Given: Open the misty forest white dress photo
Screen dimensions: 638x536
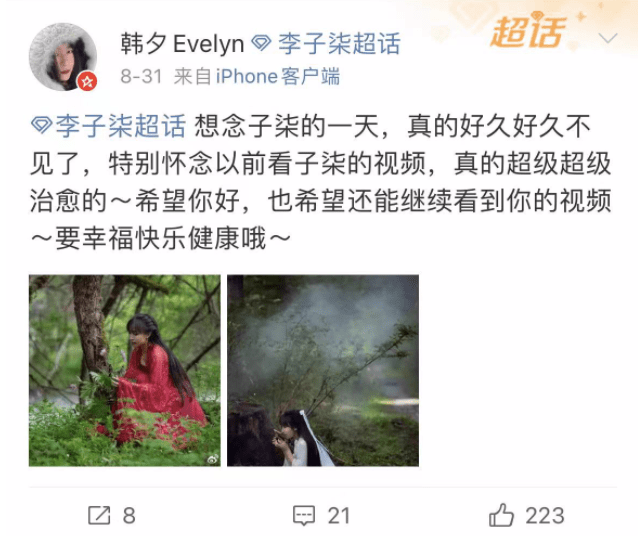Looking at the screenshot, I should pyautogui.click(x=323, y=370).
